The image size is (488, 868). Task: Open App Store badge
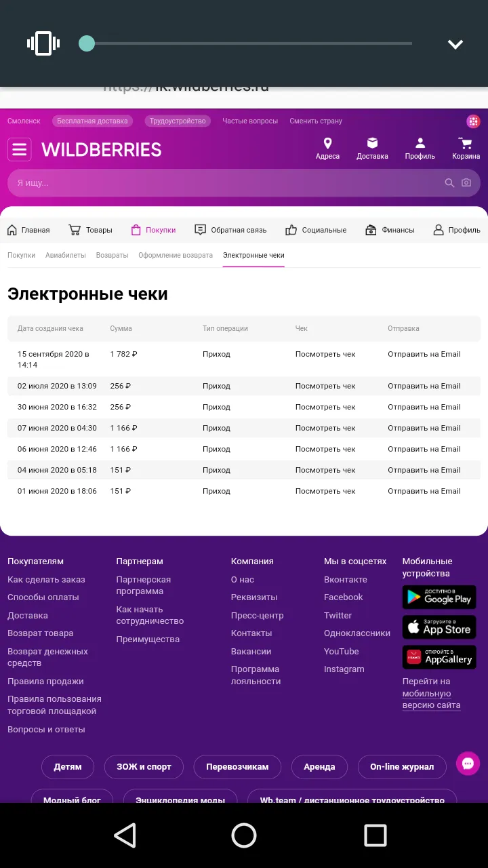[439, 627]
